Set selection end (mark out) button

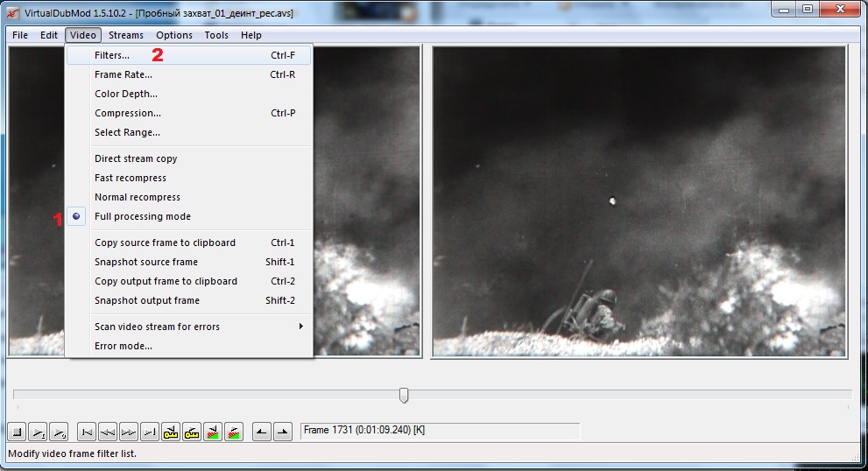(282, 432)
